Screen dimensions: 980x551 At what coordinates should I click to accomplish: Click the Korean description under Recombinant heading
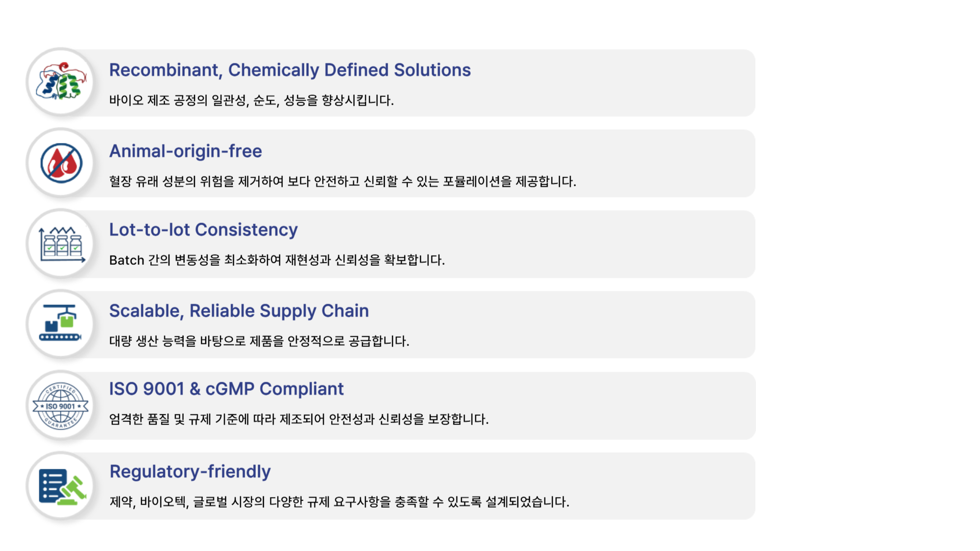tap(251, 101)
